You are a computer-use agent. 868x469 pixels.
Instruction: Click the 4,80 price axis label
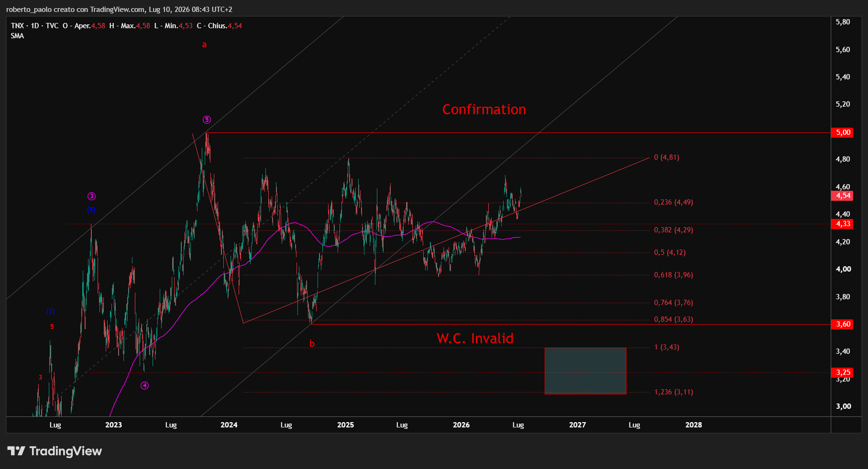[843, 159]
